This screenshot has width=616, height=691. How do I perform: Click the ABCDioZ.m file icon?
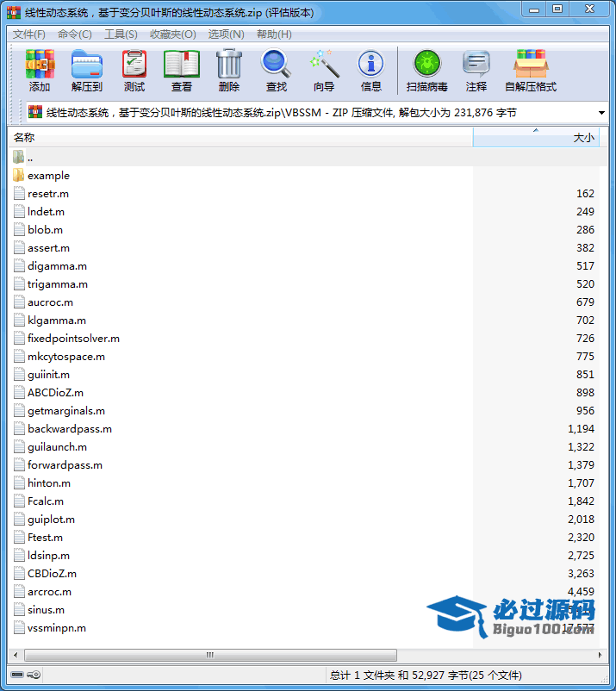(19, 392)
